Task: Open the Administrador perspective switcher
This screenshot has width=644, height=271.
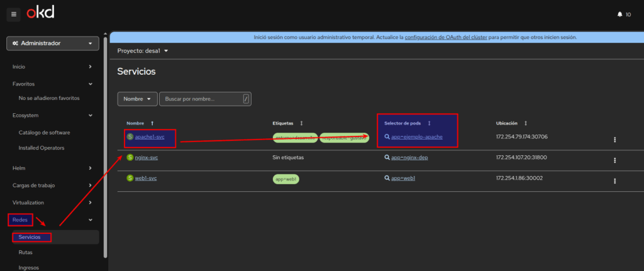Action: point(53,43)
